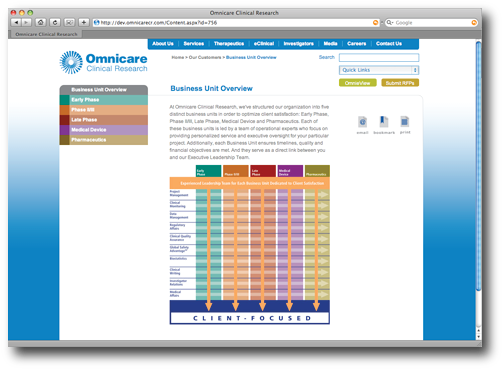Open the Therapeutics navigation menu
The height and width of the screenshot is (370, 504).
229,44
